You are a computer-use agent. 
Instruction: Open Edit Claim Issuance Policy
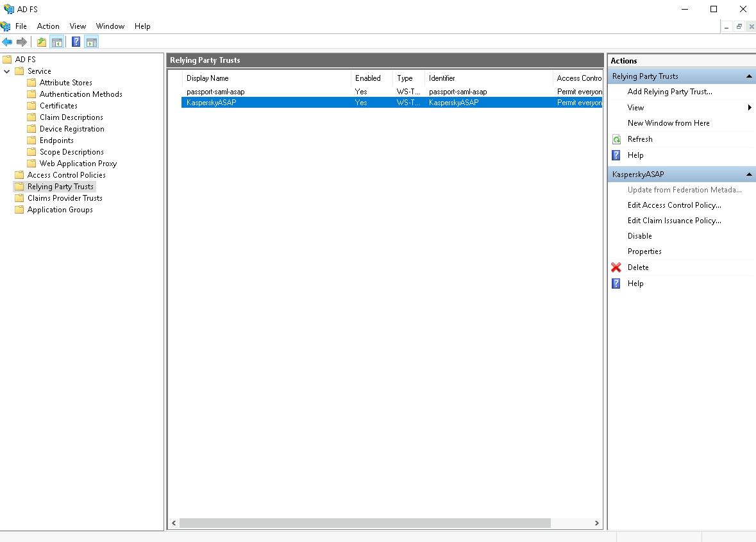(674, 221)
